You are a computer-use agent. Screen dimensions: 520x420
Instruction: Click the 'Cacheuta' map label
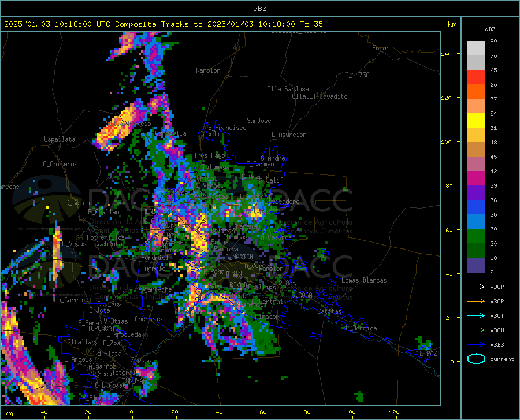pyautogui.click(x=108, y=244)
